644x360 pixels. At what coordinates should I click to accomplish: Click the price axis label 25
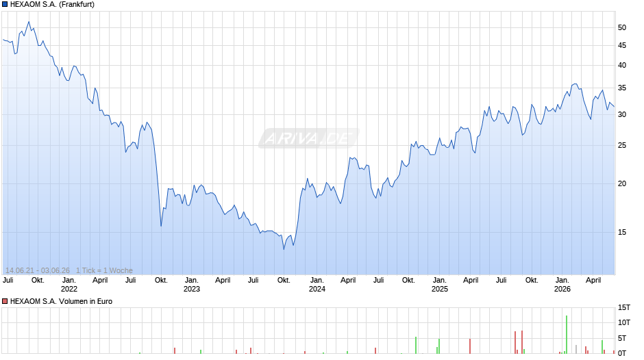(x=622, y=145)
